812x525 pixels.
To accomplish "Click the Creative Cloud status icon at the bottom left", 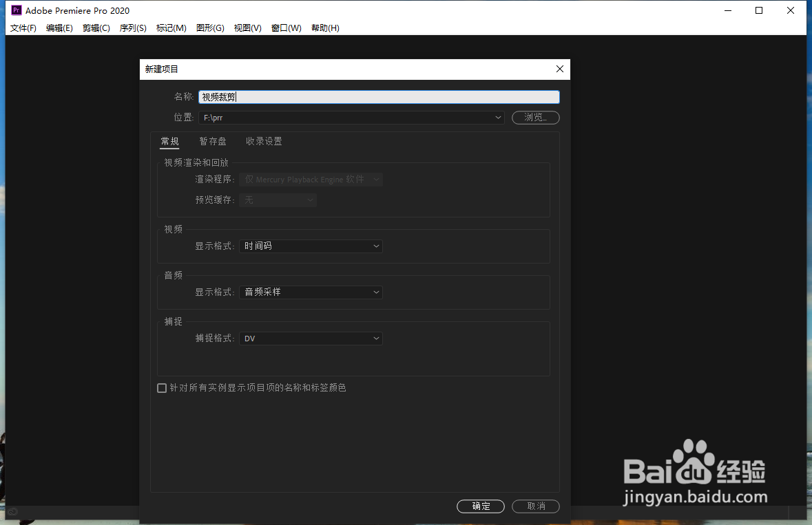I will (x=12, y=511).
